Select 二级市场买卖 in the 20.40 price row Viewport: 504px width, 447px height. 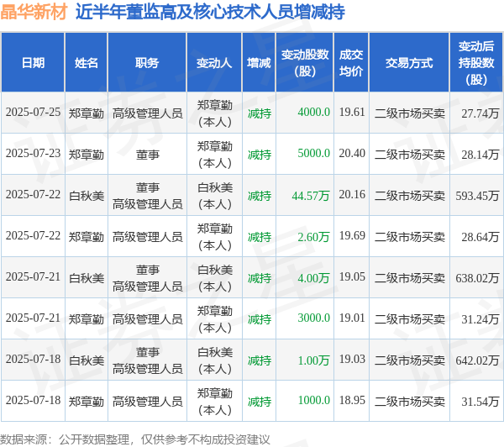click(x=410, y=155)
